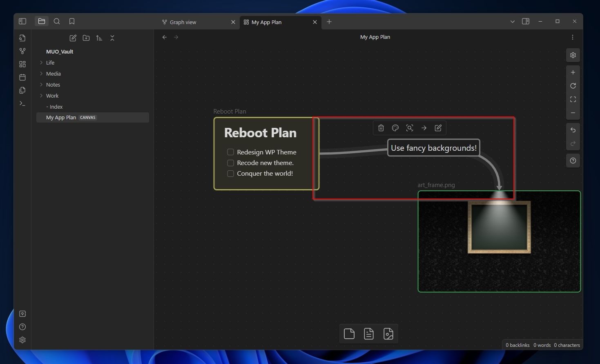The image size is (600, 364).
Task: Delete the selected group using the trash icon
Action: pyautogui.click(x=381, y=128)
